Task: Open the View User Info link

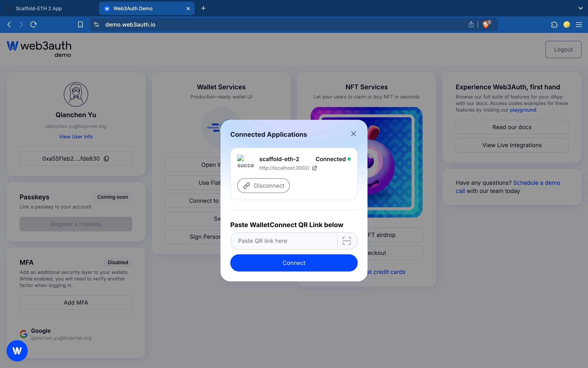Action: [x=76, y=137]
